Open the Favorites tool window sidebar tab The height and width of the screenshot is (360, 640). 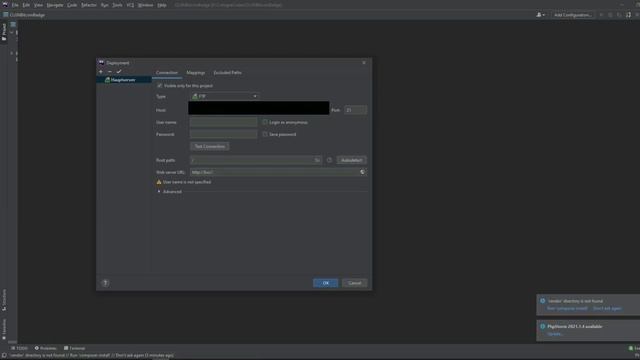[4, 329]
